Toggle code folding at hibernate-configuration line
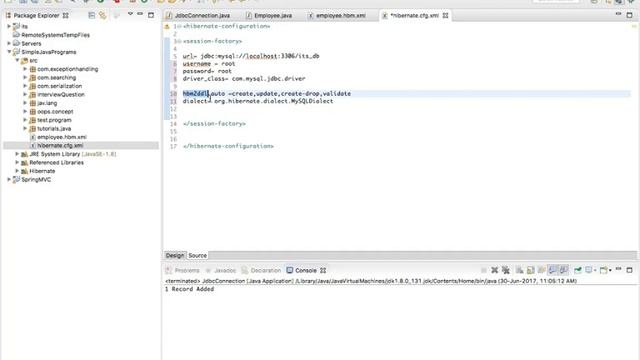Viewport: 640px width, 360px height. coord(179,27)
